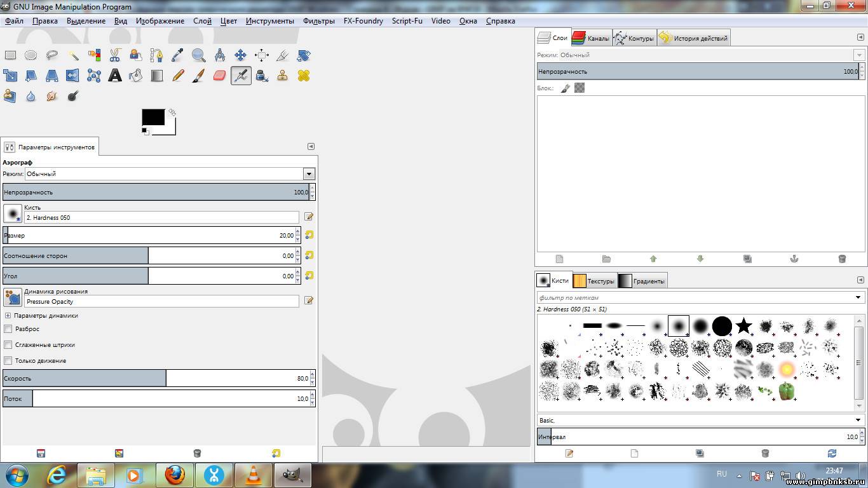The image size is (868, 488).
Task: Select the Eraser tool
Action: tap(220, 76)
